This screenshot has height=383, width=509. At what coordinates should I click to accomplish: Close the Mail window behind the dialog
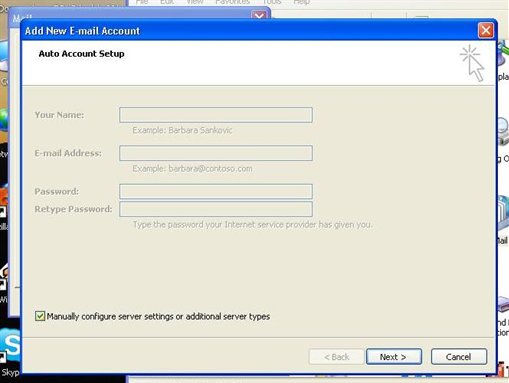259,15
